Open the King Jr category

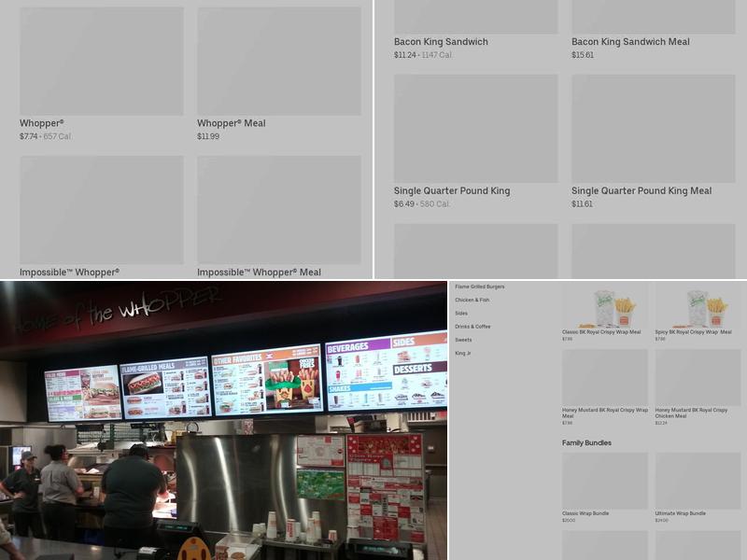462,354
